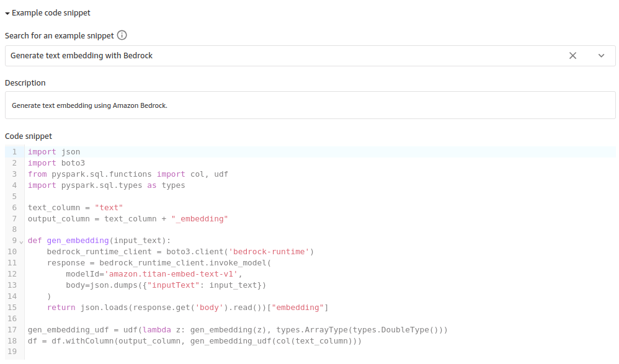Collapse the Example code snippet section
Viewport: 619px width, 364px height.
click(x=7, y=12)
